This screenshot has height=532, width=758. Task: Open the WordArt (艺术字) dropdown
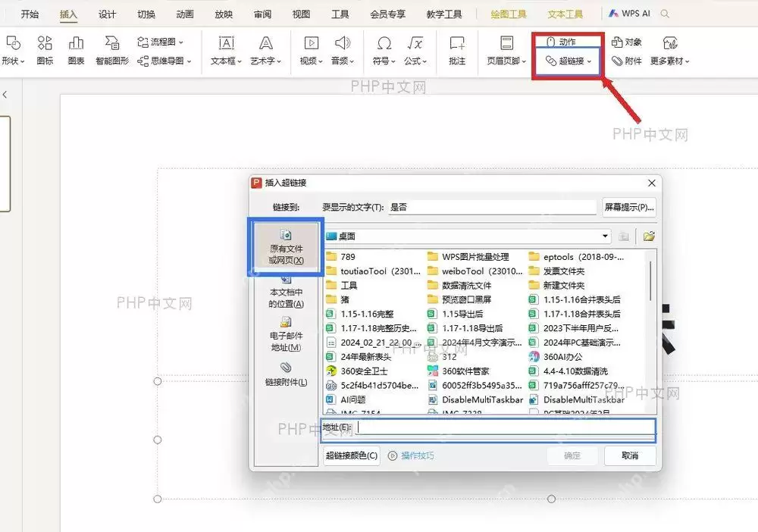click(x=266, y=50)
